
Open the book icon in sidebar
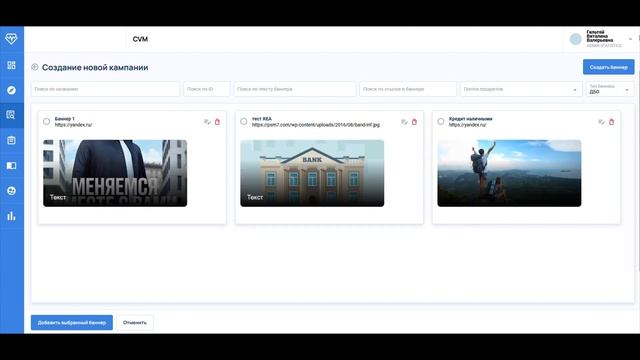point(11,166)
